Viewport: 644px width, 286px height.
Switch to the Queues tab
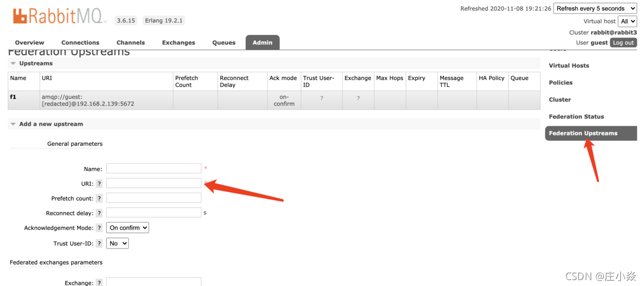[x=224, y=42]
